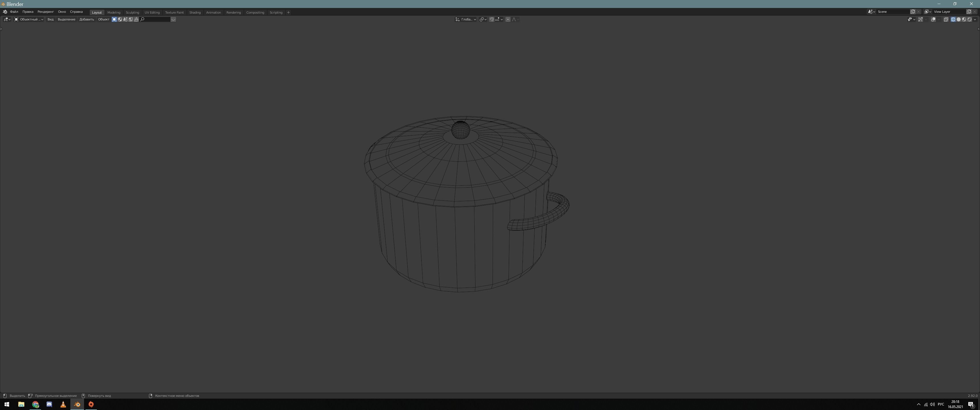This screenshot has height=410, width=980.
Task: Click the brush header icon
Action: 136,19
